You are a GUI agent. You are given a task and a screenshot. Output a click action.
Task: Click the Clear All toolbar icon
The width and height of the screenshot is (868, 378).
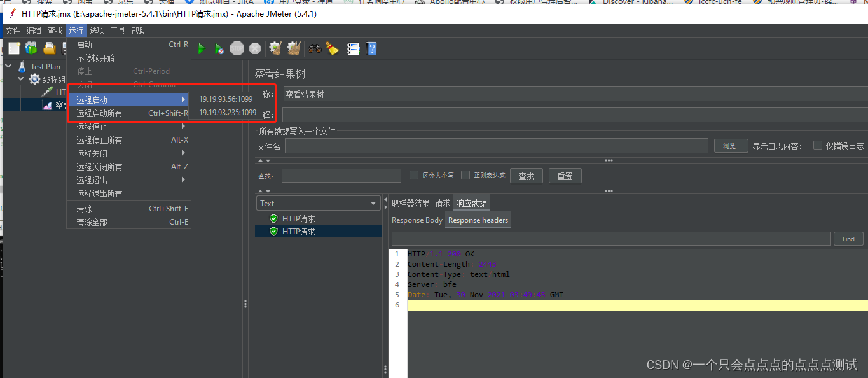pyautogui.click(x=293, y=48)
